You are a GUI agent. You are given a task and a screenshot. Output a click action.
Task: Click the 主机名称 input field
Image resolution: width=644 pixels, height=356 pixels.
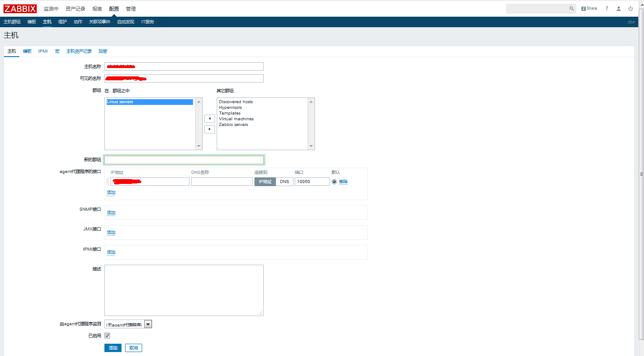click(184, 66)
